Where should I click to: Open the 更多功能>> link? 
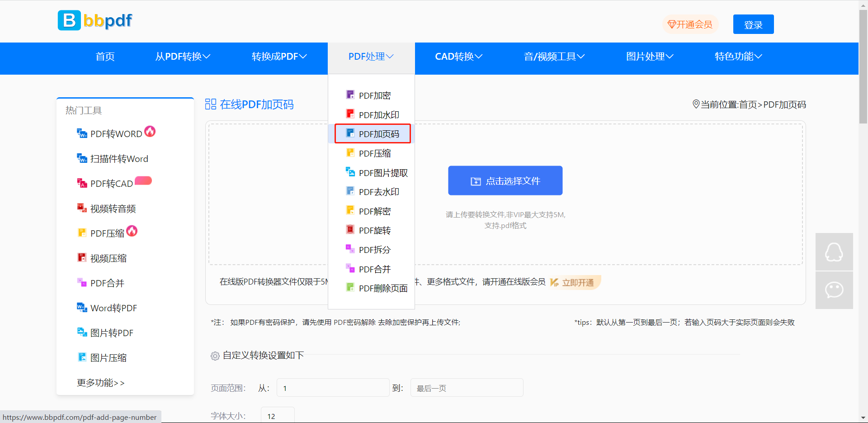100,383
